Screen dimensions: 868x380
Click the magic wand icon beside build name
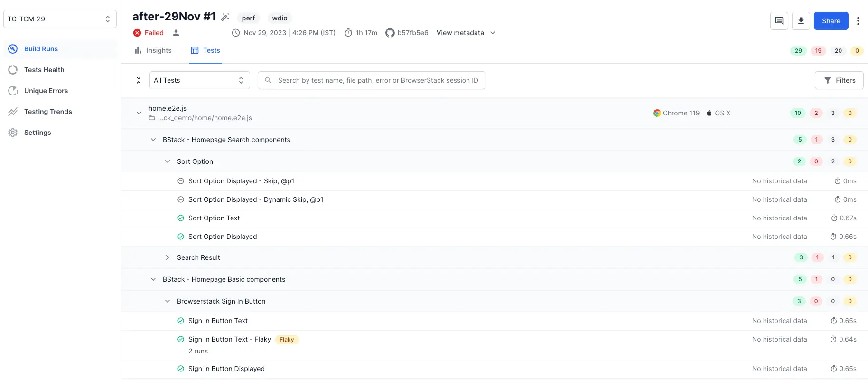coord(225,17)
